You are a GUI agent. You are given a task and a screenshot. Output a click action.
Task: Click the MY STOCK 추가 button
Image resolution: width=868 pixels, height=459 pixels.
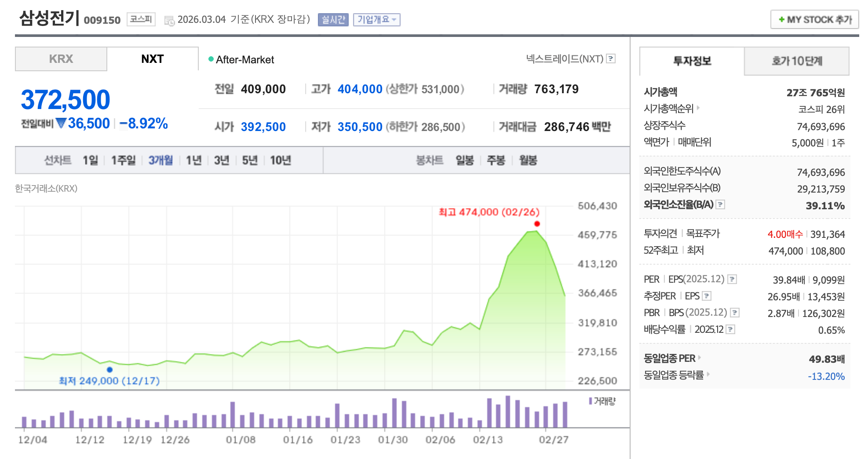click(815, 19)
